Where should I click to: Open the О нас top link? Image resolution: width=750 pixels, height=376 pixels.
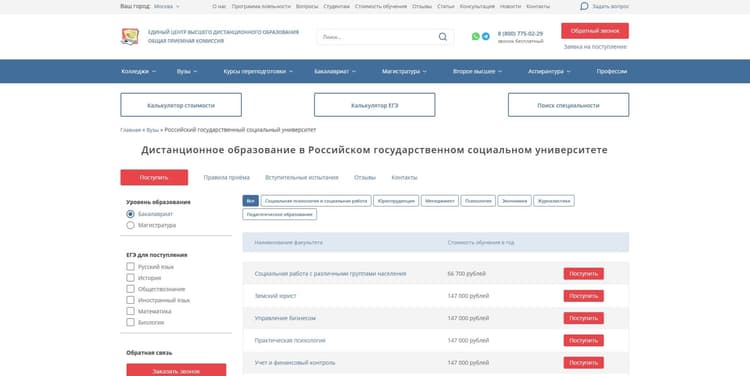tap(219, 6)
